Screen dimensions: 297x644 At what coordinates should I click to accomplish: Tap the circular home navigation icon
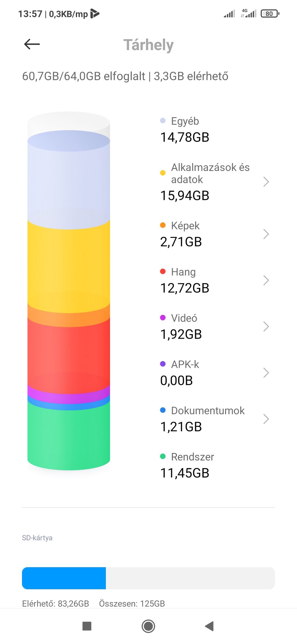point(148,626)
